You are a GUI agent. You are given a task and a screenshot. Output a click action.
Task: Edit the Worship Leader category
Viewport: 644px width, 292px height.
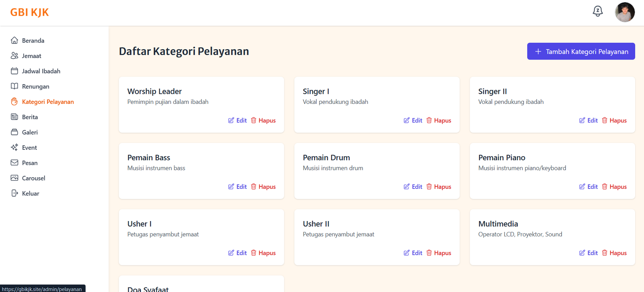click(237, 120)
